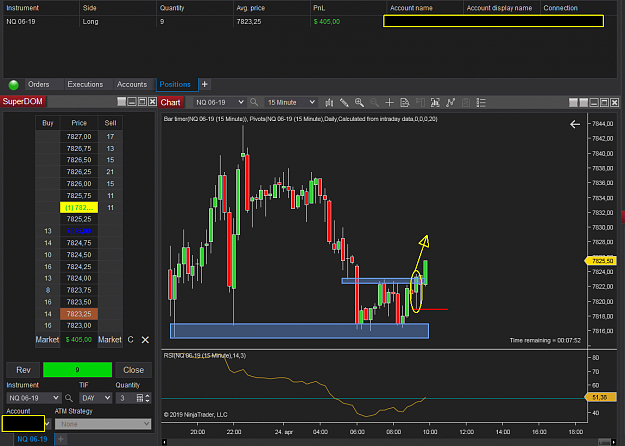Open instrument search beside SuperDOM Instrument field

[x=69, y=398]
